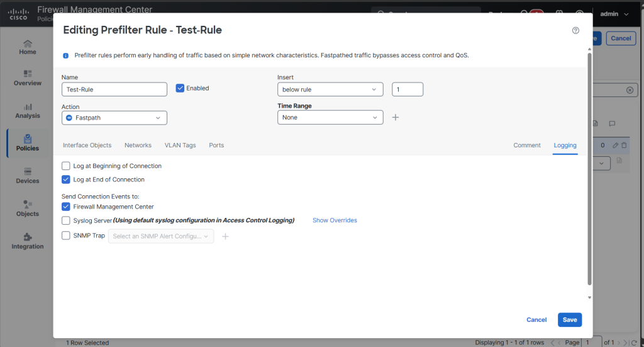Save the prefilter rule
Screen dimensions: 644x347
[x=570, y=320]
